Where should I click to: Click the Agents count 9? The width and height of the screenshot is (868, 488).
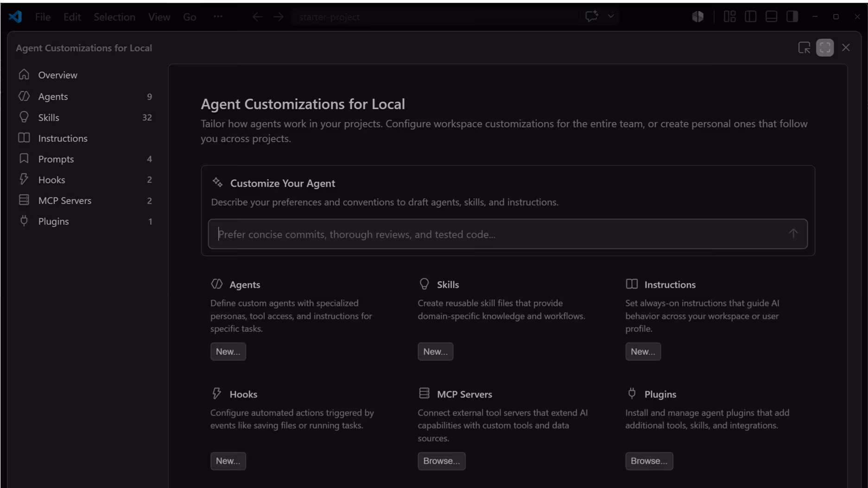(149, 96)
